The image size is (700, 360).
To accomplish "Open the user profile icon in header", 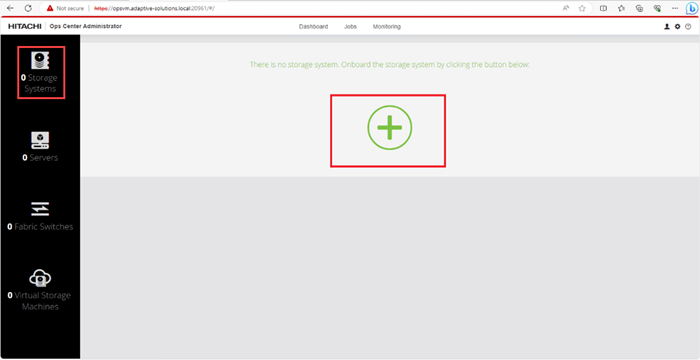I will click(667, 27).
